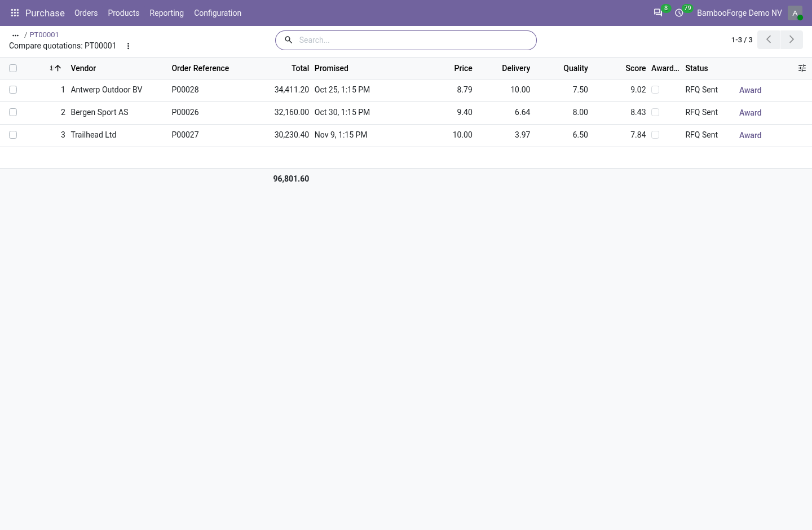
Task: Open the activities clock icon
Action: click(679, 13)
